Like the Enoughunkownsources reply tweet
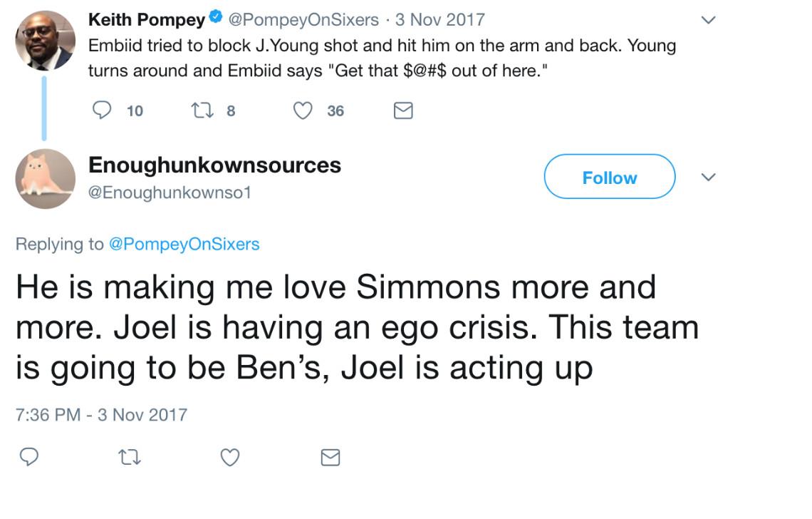 pyautogui.click(x=229, y=457)
